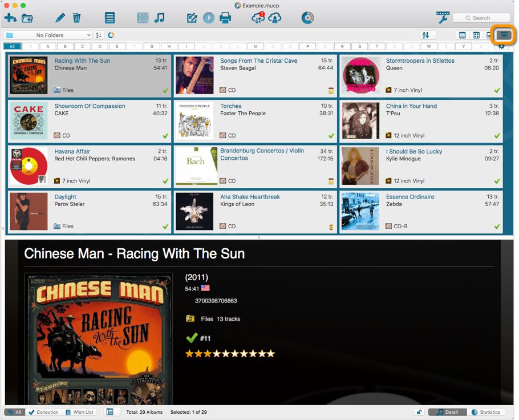Show only Wish List albums
Screen dimensions: 519x420
(x=79, y=412)
